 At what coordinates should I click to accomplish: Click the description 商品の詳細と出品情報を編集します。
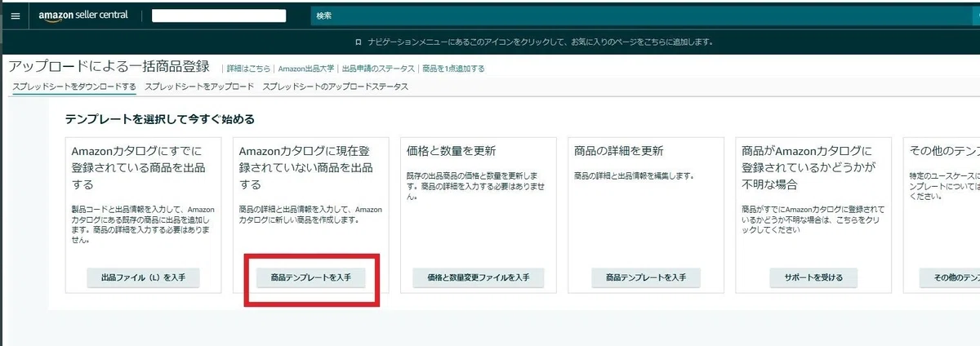pos(634,175)
